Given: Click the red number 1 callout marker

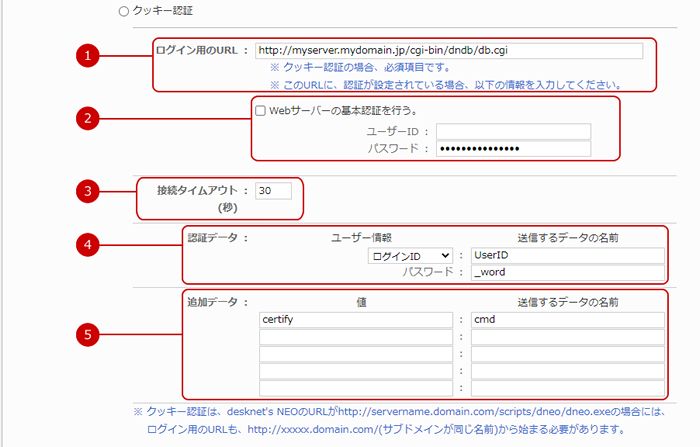Looking at the screenshot, I should 90,57.
